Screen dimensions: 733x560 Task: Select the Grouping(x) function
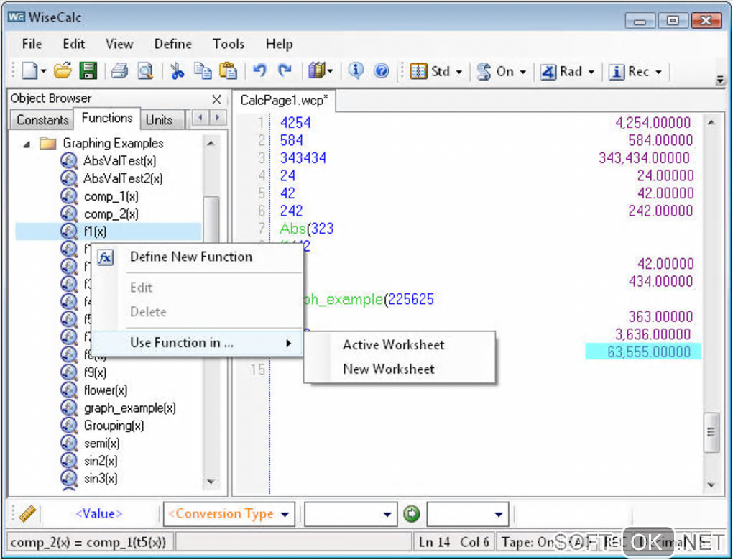click(114, 426)
